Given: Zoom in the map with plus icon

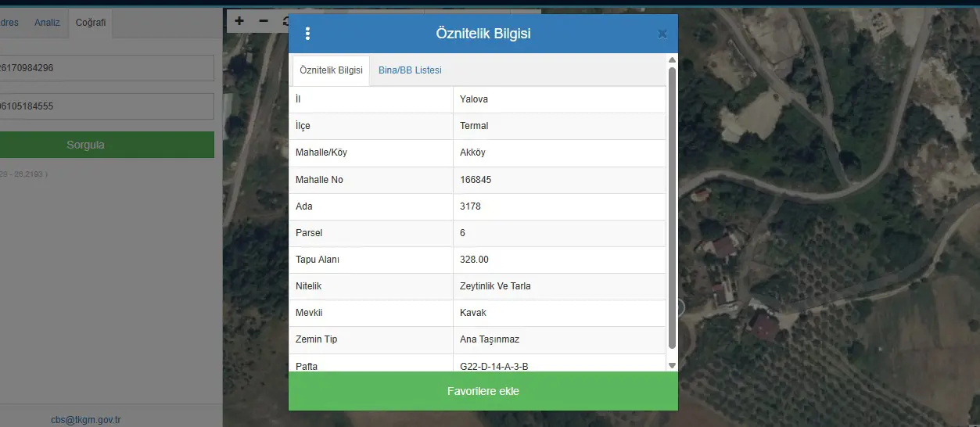Looking at the screenshot, I should click(x=239, y=21).
